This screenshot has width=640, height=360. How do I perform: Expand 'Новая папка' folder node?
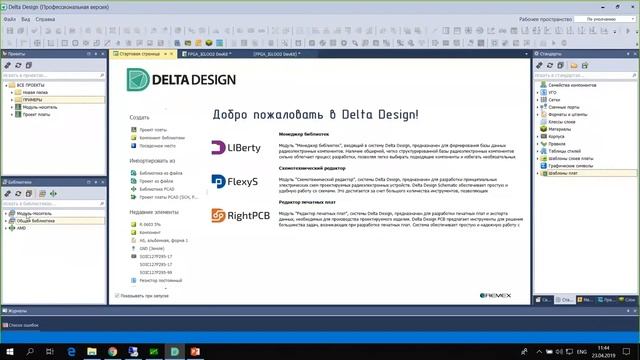(12, 93)
